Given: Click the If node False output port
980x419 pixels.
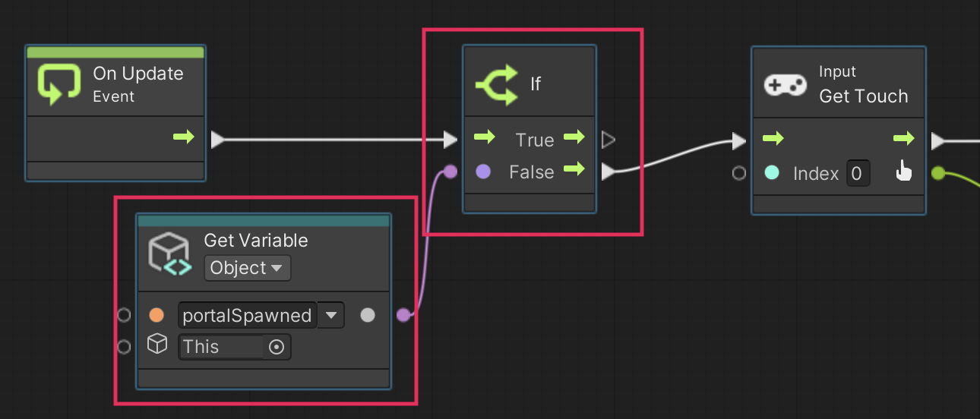Looking at the screenshot, I should coord(608,172).
